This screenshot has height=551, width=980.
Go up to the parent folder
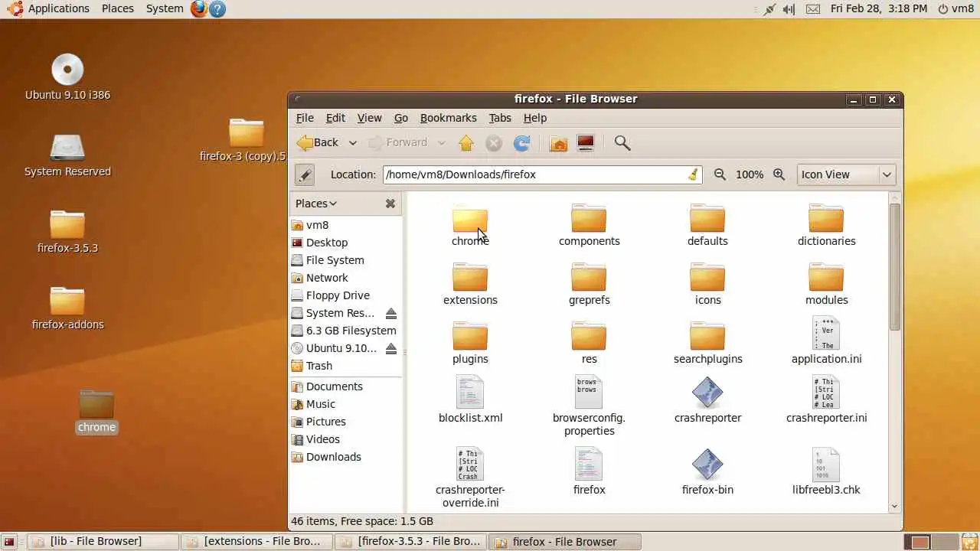click(x=466, y=143)
